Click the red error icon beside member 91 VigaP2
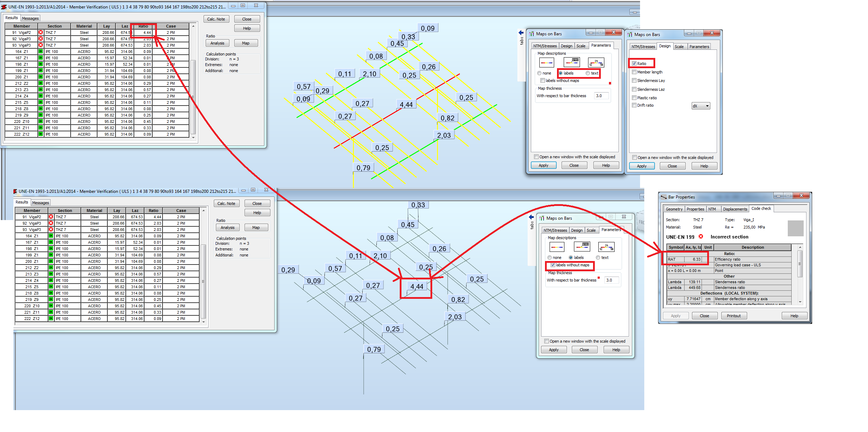 41,32
